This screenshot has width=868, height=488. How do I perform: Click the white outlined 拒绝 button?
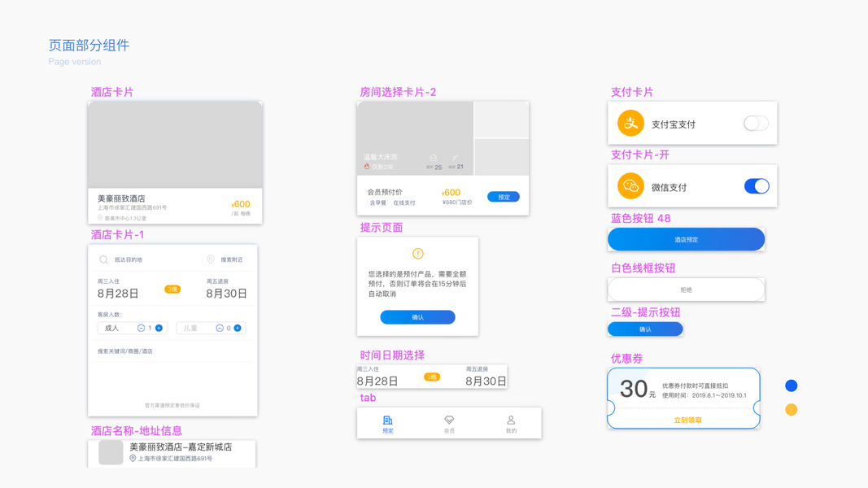pos(687,290)
